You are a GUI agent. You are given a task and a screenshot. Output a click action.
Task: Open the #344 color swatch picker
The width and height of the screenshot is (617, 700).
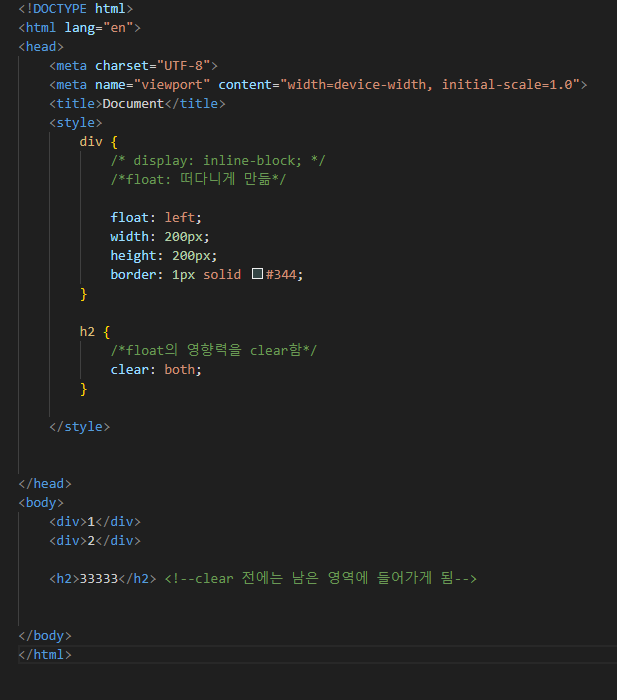[x=257, y=274]
